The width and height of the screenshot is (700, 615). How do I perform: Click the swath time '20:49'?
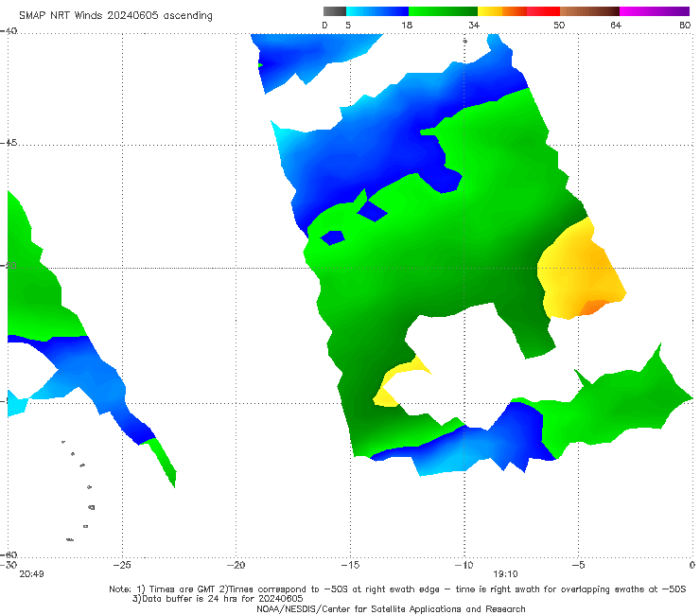point(31,574)
